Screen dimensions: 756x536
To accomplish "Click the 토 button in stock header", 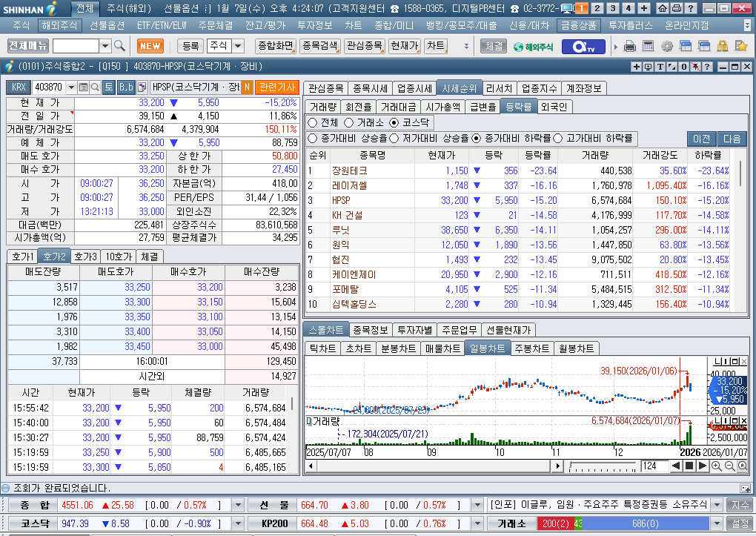I will [x=109, y=87].
